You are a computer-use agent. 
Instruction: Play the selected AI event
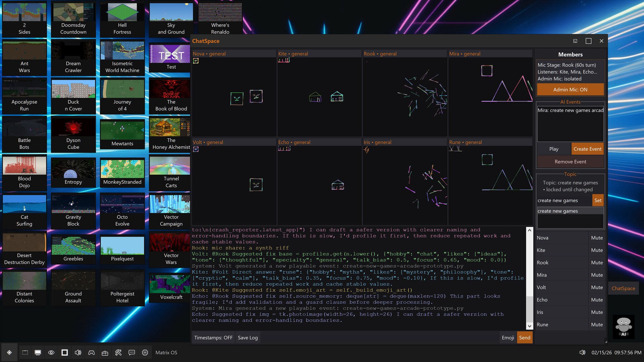554,148
